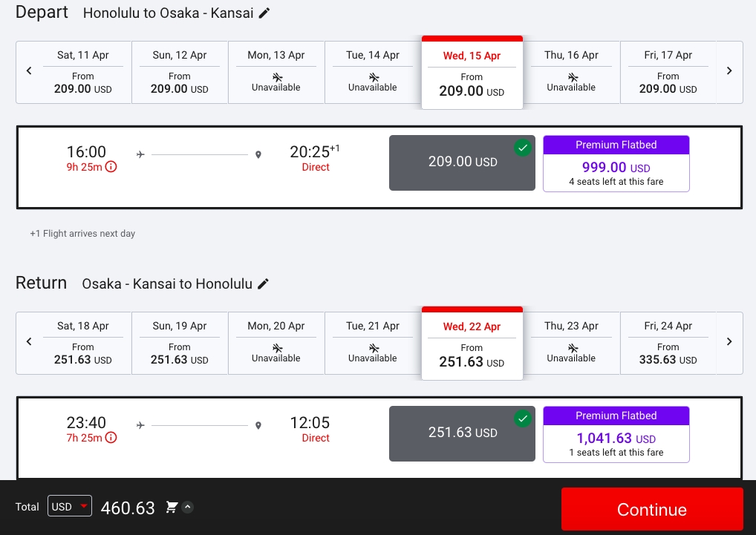Show next departure dates with right arrow
Viewport: 756px width, 535px height.
pyautogui.click(x=729, y=70)
